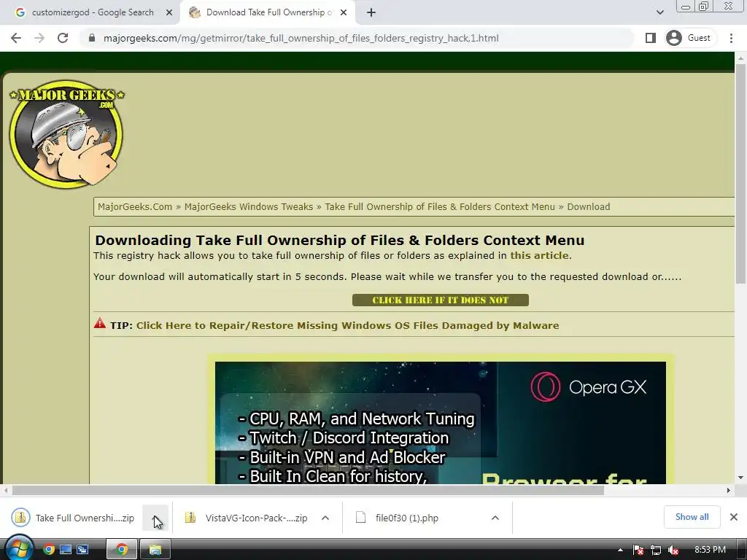Expand options for Take Full Ownership zip
The width and height of the screenshot is (747, 560).
pyautogui.click(x=155, y=518)
